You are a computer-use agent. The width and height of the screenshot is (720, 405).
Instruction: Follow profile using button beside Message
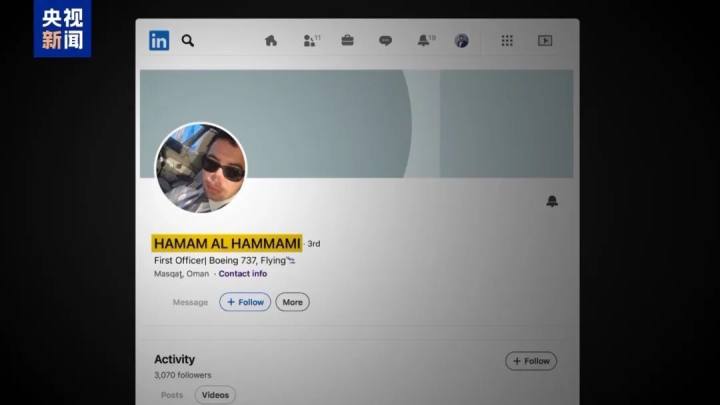(245, 302)
